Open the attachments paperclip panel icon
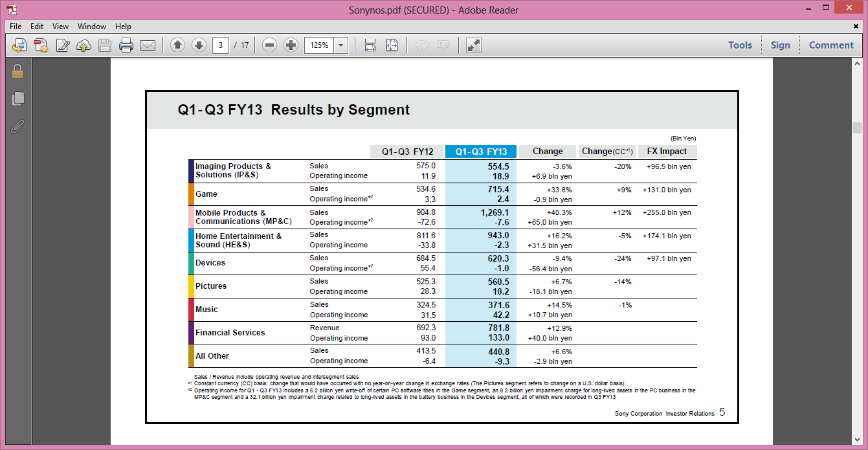 coord(17,126)
